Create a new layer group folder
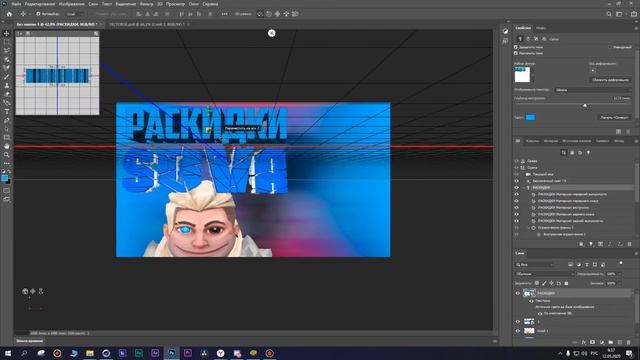Screen dimensions: 640x360 (611, 342)
